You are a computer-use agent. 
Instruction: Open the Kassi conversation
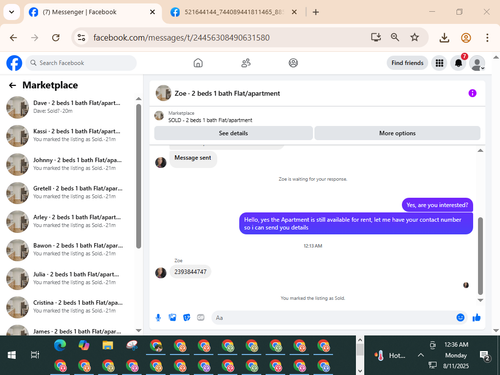click(67, 135)
